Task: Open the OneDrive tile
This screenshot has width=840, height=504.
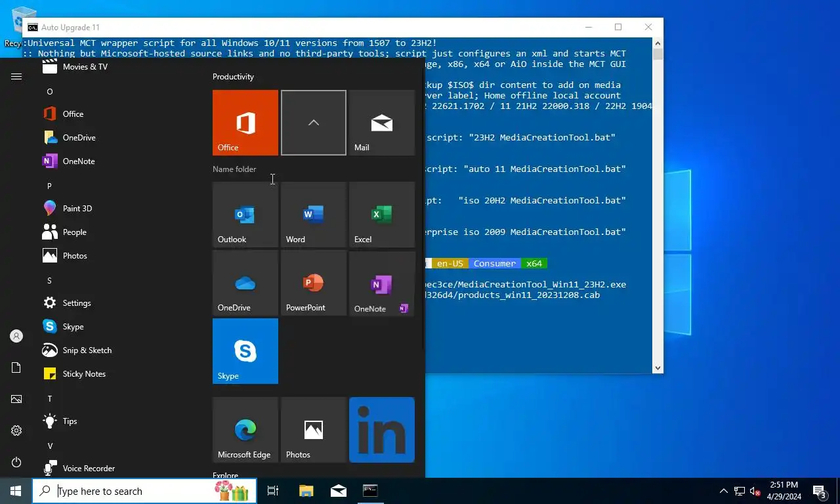Action: click(245, 283)
